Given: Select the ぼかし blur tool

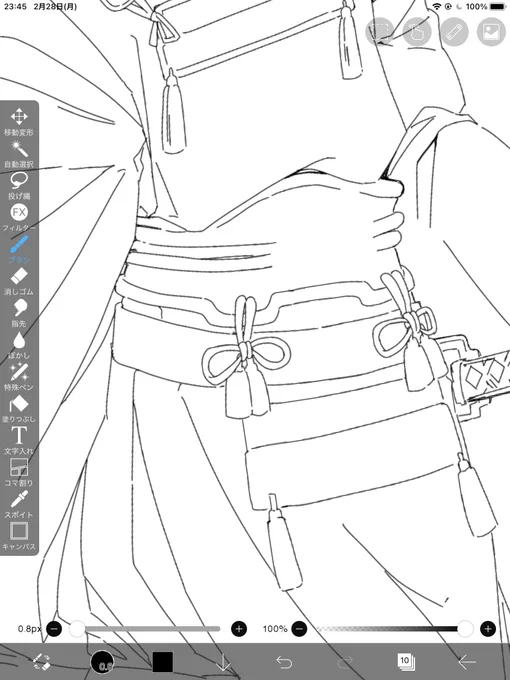Looking at the screenshot, I should (x=19, y=345).
